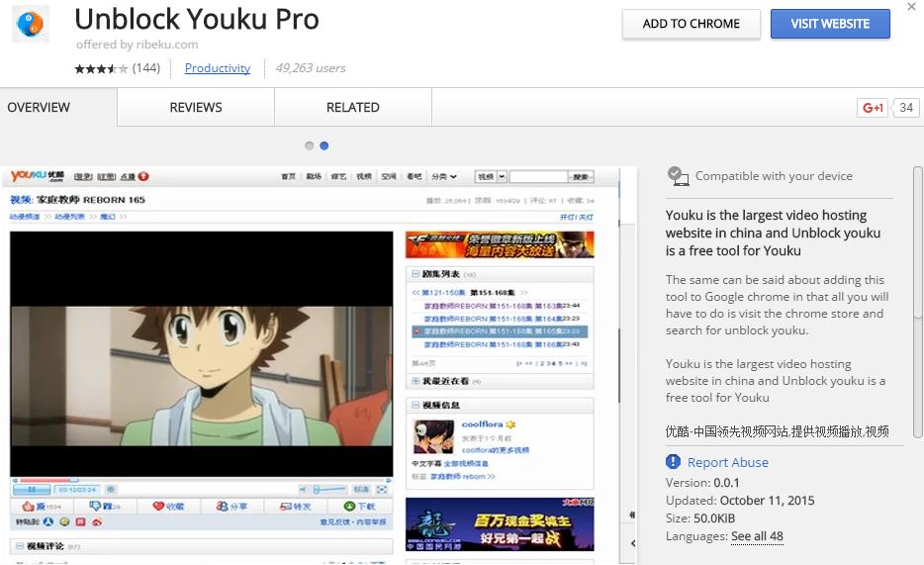Click the Report Abuse exclamation icon

tap(673, 462)
